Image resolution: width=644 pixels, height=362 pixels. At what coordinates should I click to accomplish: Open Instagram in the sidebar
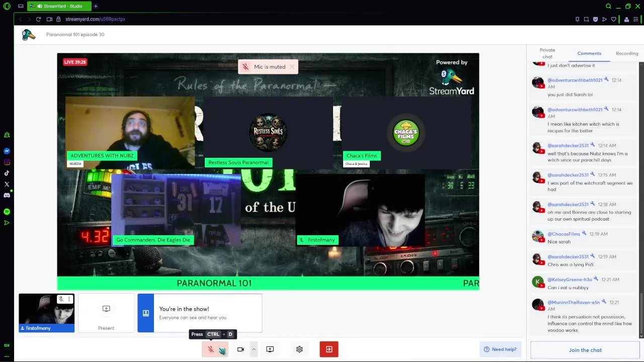pyautogui.click(x=7, y=162)
